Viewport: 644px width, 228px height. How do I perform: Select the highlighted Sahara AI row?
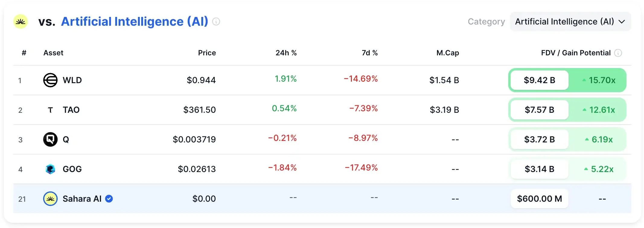(x=272, y=199)
